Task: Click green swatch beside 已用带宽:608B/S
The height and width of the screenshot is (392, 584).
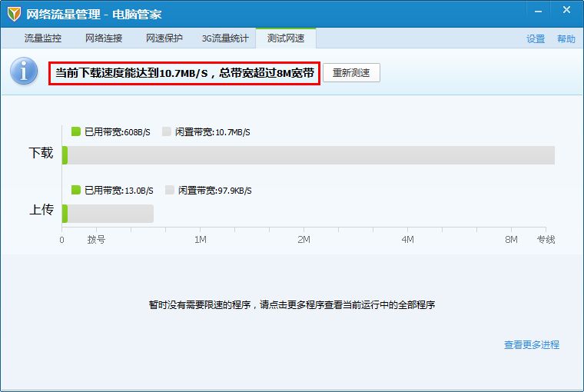Action: point(76,131)
